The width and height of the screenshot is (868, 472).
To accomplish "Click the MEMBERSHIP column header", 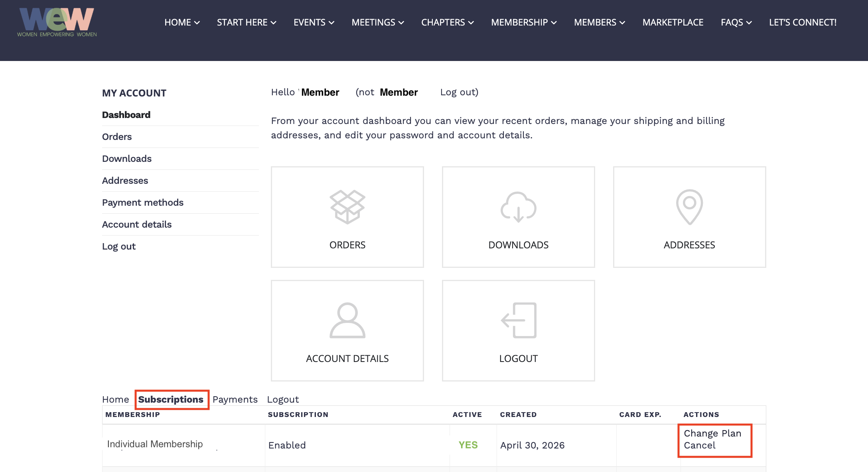I will [x=132, y=415].
